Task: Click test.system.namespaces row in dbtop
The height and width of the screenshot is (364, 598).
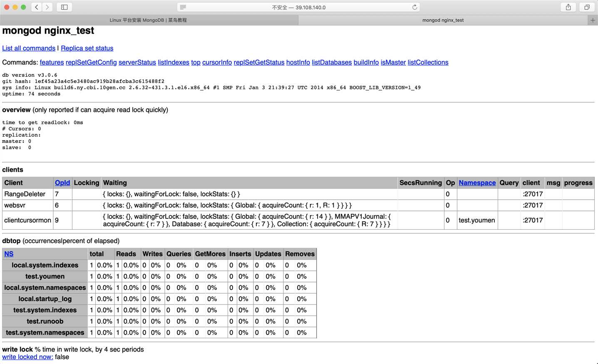Action: [x=45, y=332]
